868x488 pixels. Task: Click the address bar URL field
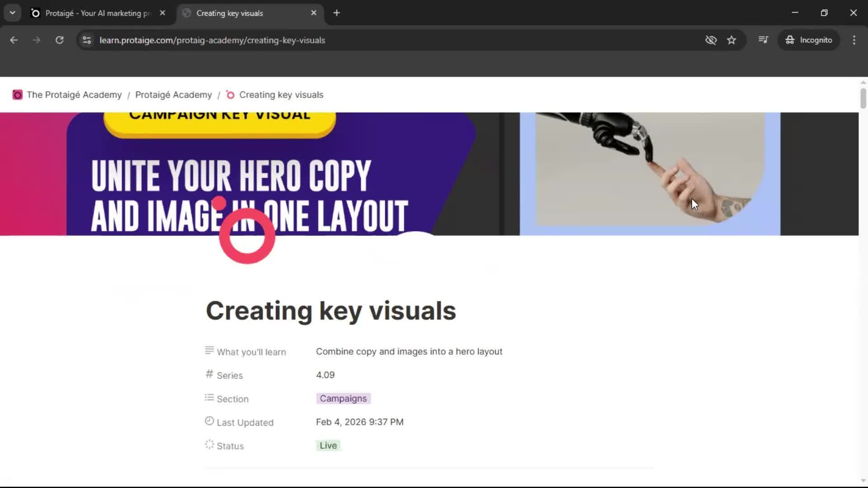coord(212,40)
